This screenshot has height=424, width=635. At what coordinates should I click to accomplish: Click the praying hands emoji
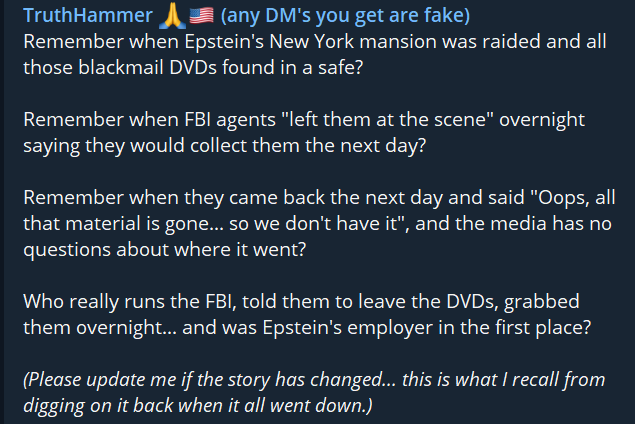[x=172, y=16]
